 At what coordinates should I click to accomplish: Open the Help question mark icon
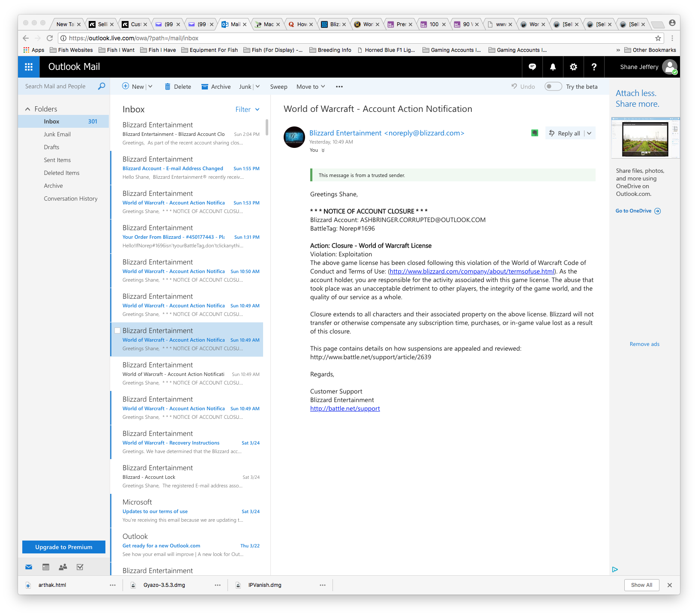click(594, 67)
